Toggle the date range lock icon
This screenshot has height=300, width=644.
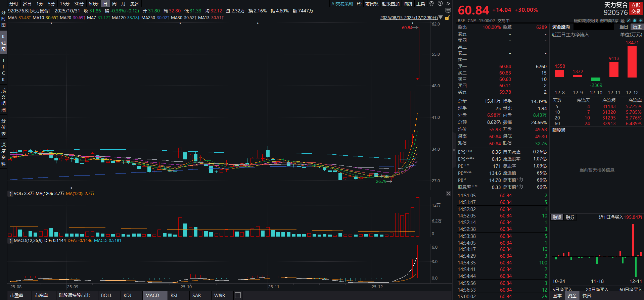(x=447, y=18)
